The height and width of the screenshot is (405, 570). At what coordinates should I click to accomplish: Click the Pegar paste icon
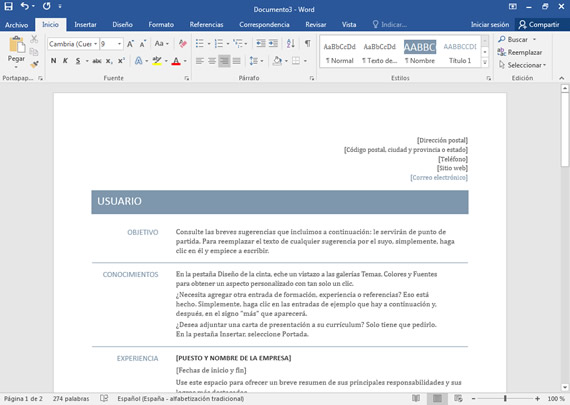pos(16,45)
